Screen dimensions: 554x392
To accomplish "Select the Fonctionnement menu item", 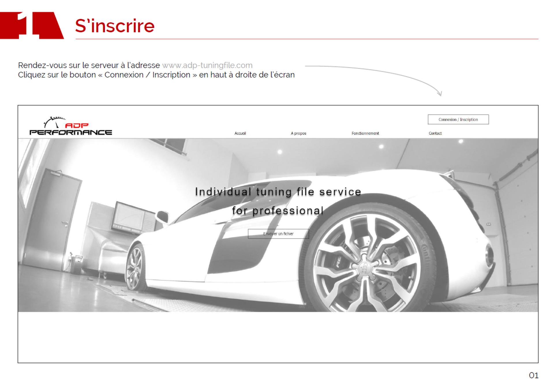I will tap(365, 133).
